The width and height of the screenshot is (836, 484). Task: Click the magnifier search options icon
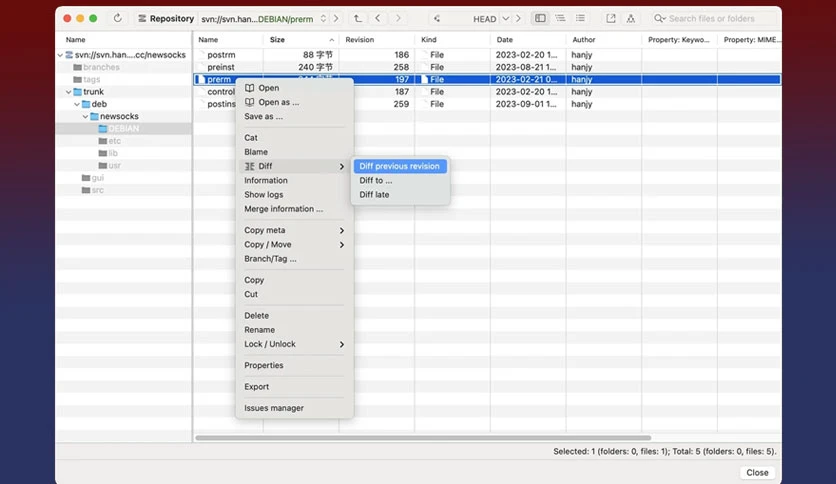point(660,19)
